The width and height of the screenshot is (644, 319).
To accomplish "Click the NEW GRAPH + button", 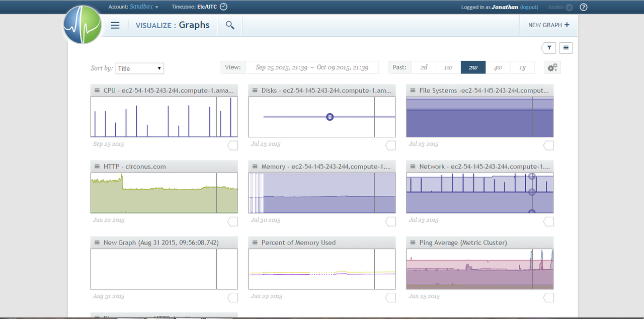I will [x=548, y=25].
